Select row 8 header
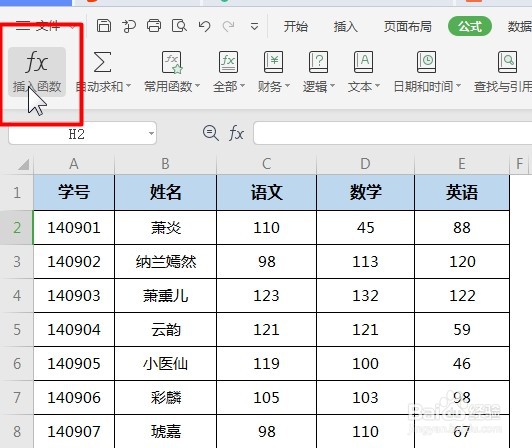 [17, 431]
